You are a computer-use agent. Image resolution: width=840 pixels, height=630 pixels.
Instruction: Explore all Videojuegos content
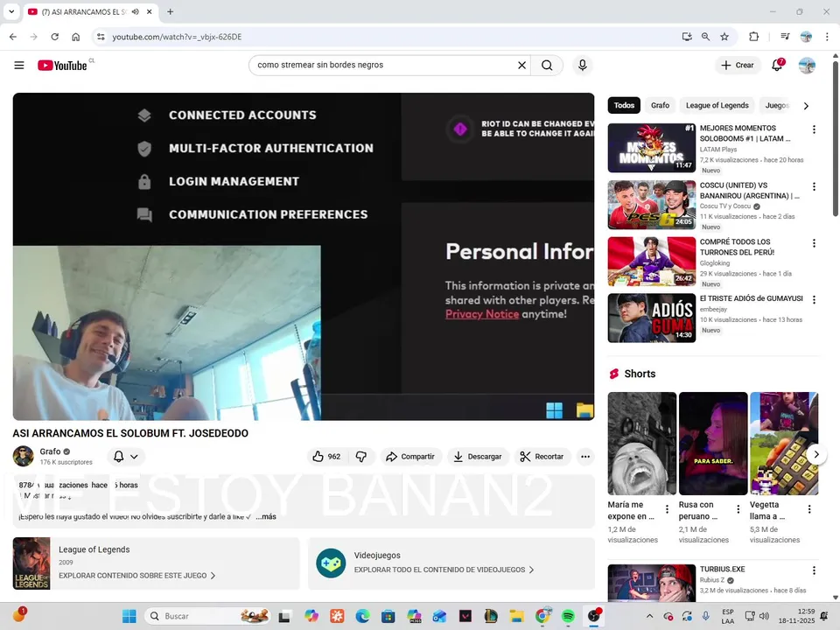tap(444, 570)
